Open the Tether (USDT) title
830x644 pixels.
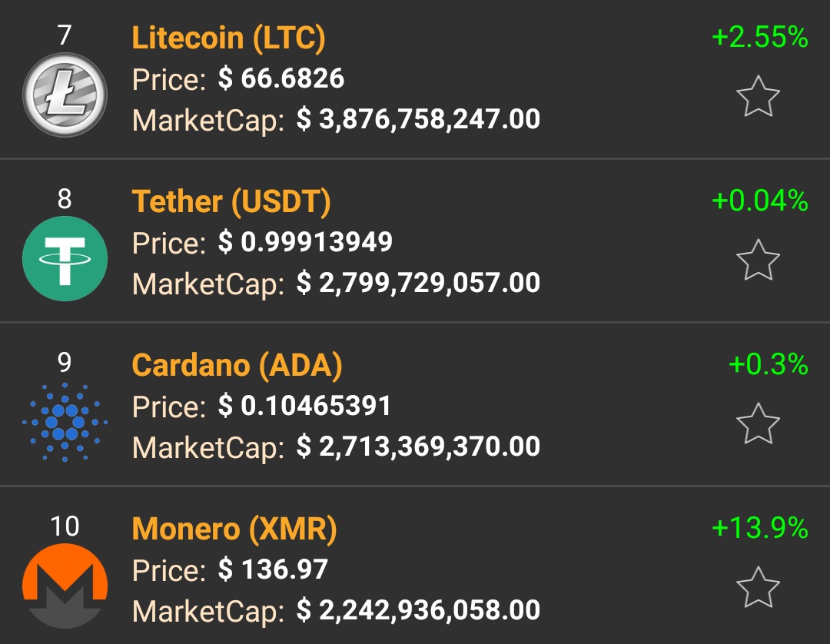[x=231, y=201]
